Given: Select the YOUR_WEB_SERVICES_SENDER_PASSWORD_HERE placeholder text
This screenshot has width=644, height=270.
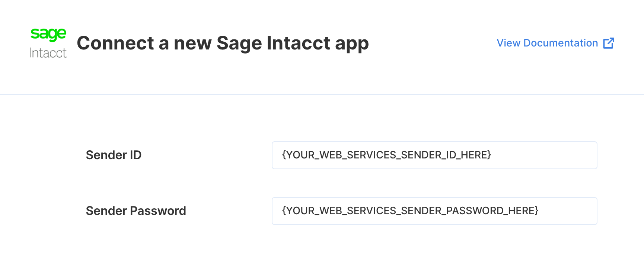Looking at the screenshot, I should 410,210.
